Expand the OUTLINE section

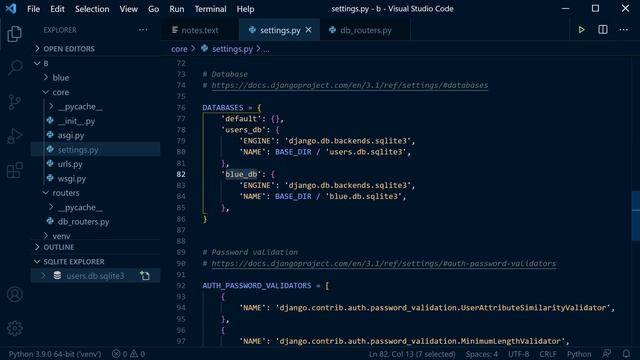tap(38, 247)
